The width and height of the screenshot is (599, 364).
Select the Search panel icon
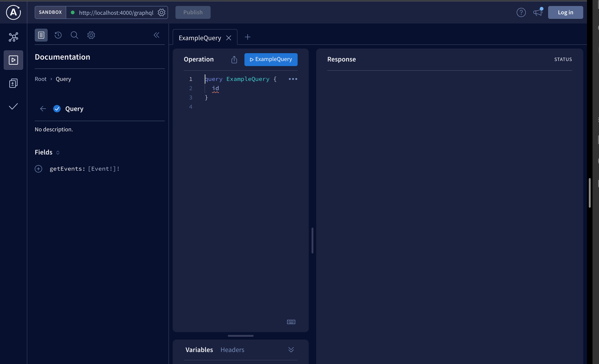pos(75,35)
